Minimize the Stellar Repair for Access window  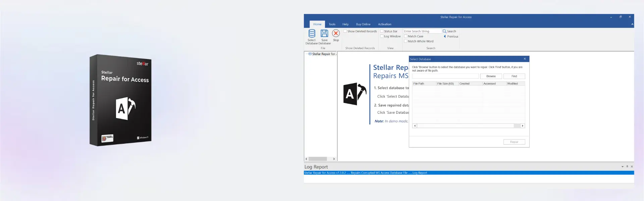pos(611,17)
